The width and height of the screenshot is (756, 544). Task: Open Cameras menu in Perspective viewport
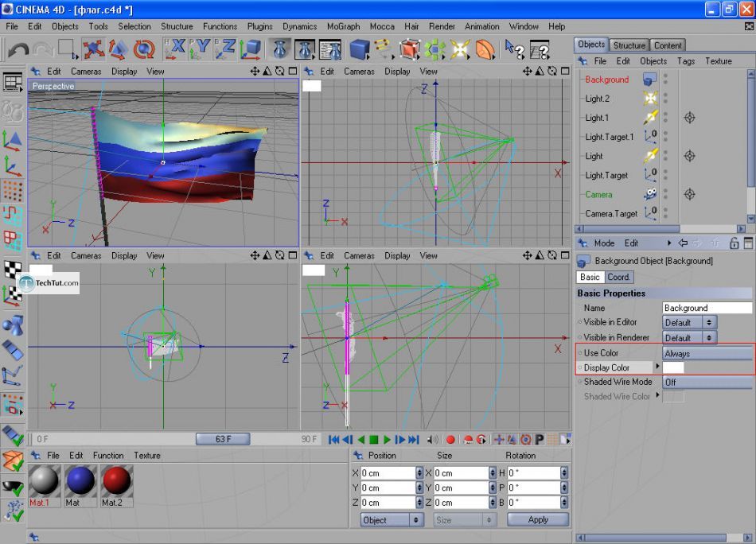tap(86, 72)
